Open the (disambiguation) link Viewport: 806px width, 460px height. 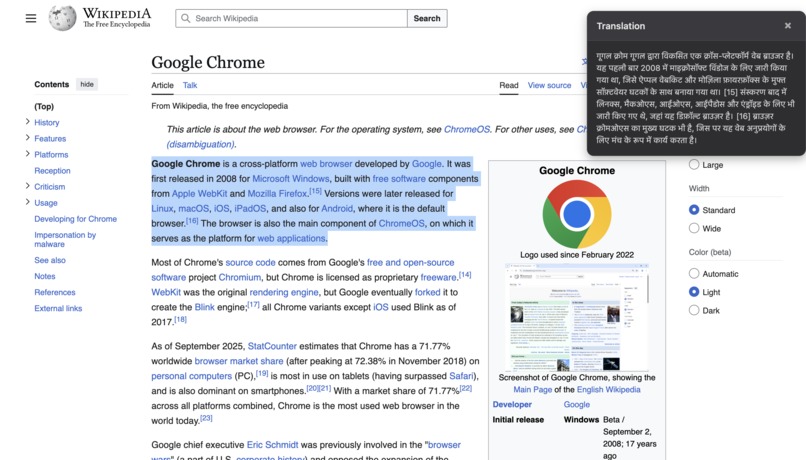[200, 144]
